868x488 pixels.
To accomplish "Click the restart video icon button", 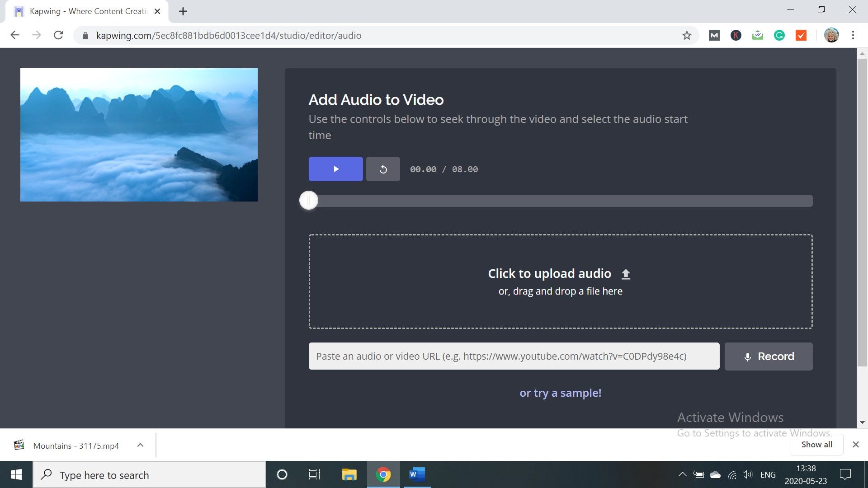I will tap(383, 169).
